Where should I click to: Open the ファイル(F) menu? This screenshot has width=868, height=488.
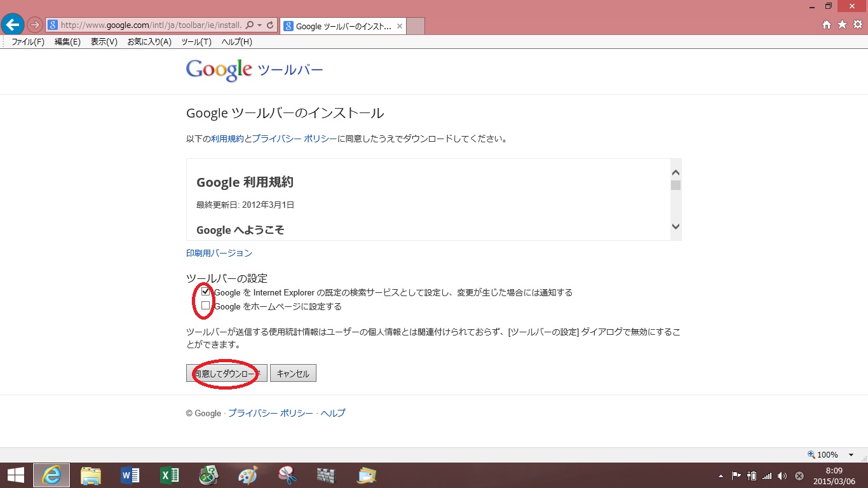click(28, 42)
